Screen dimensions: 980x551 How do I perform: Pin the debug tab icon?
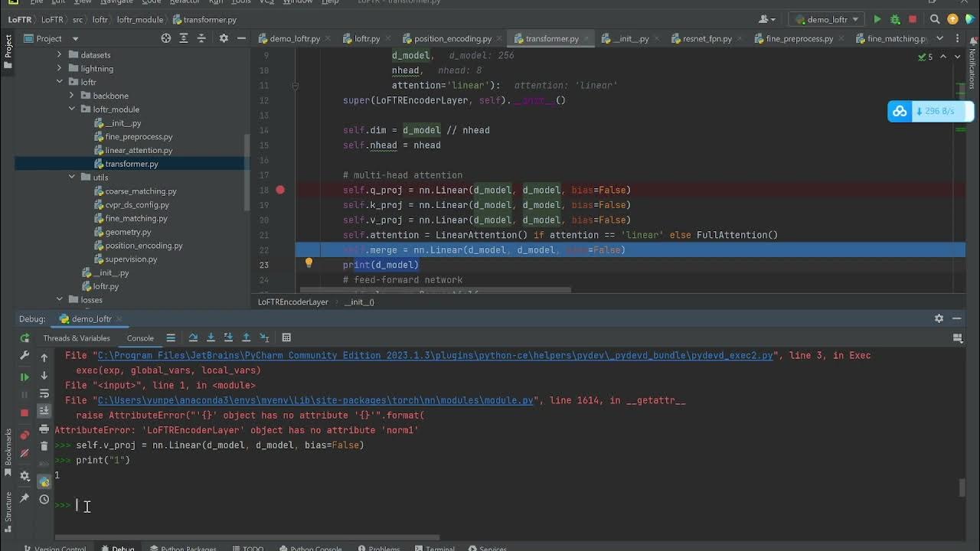(x=24, y=498)
